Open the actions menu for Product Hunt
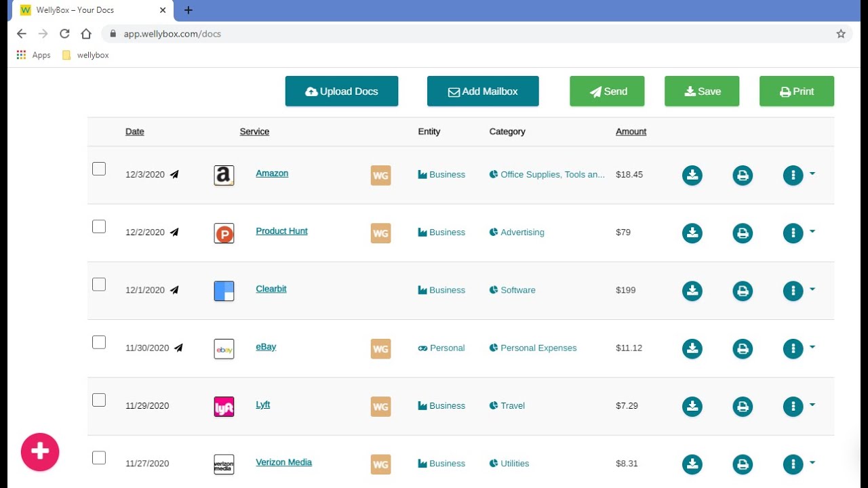The height and width of the screenshot is (488, 868). (793, 232)
